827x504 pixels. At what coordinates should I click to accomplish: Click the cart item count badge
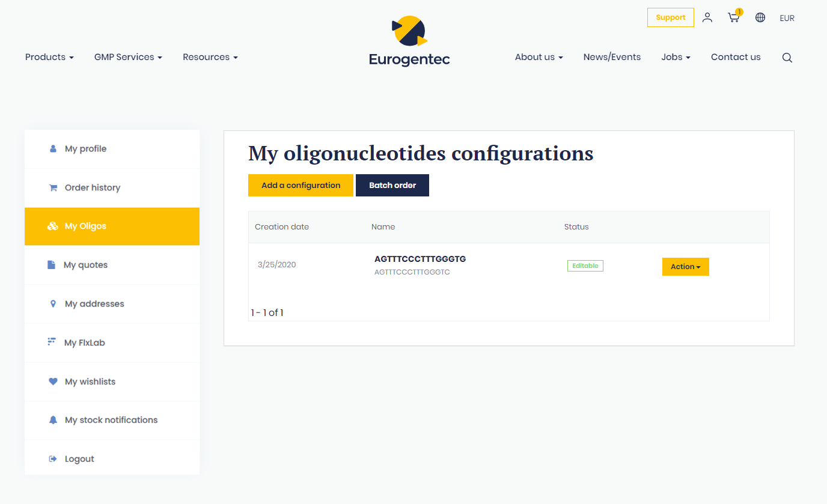point(739,12)
